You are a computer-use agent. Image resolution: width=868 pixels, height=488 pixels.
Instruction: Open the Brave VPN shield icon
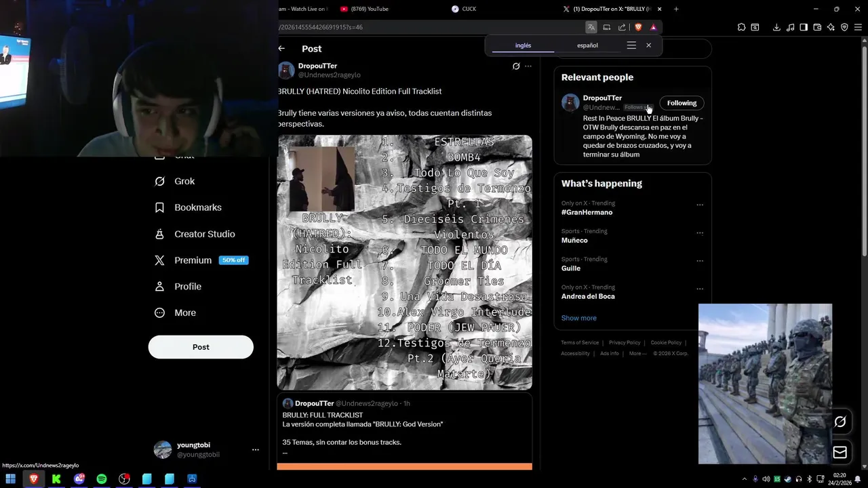[844, 27]
